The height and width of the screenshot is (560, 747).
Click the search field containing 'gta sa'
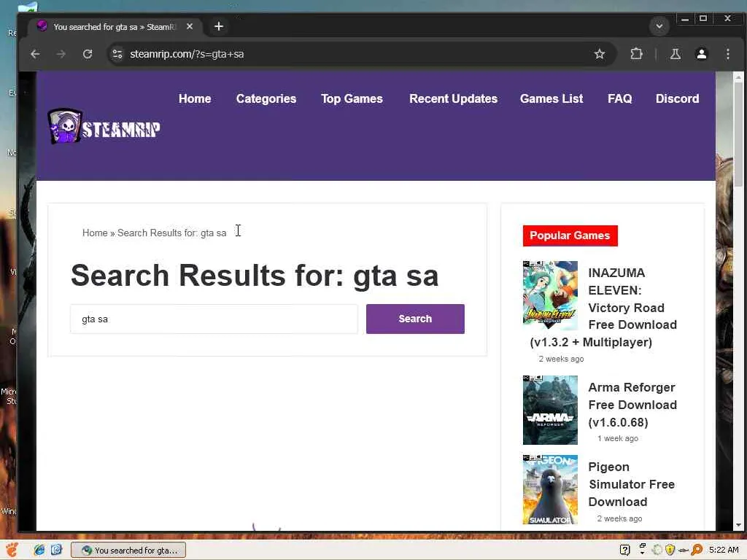tap(214, 319)
